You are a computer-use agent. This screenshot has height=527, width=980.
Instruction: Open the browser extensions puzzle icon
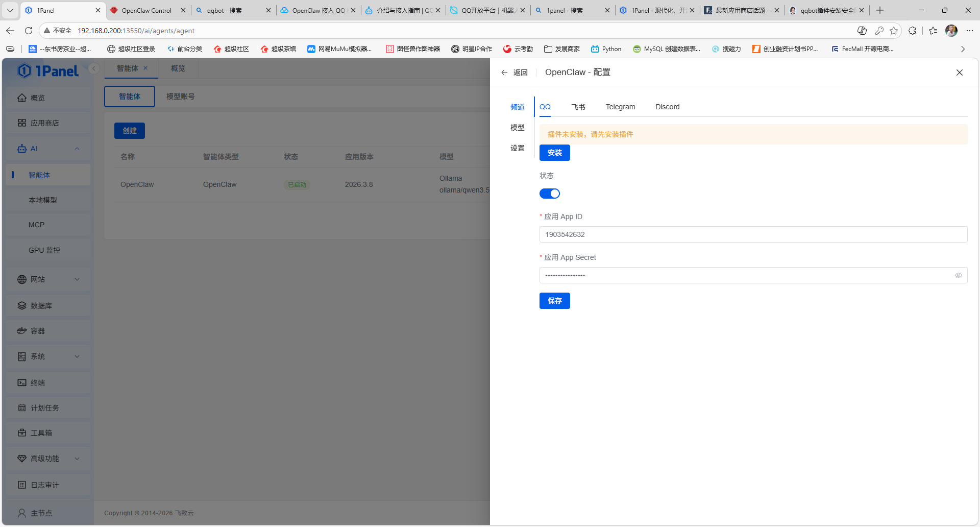912,31
